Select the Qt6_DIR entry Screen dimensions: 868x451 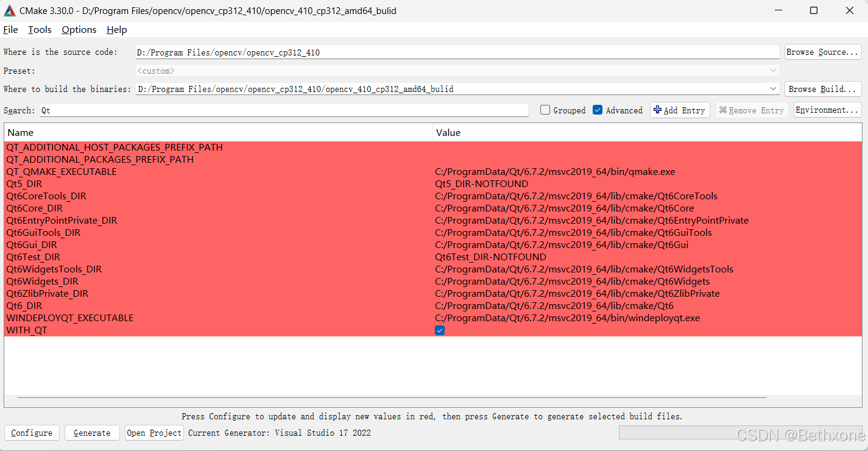24,306
